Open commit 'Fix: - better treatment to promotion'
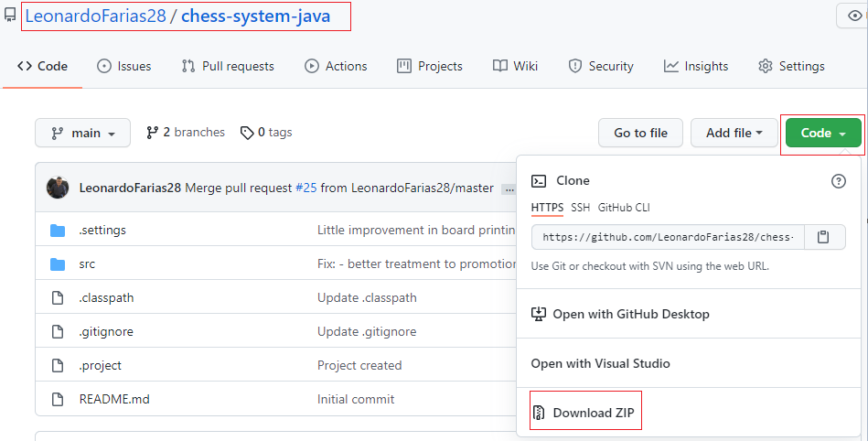Screen dimensions: 868x441 pyautogui.click(x=416, y=264)
